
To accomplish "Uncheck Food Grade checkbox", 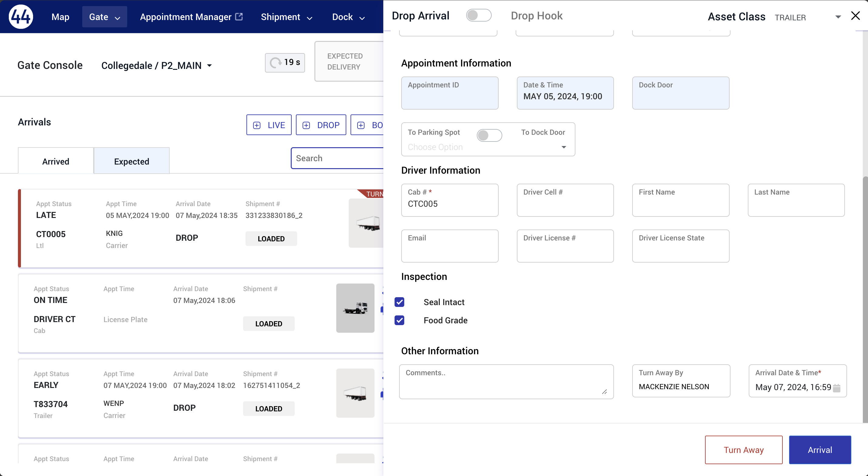I will pyautogui.click(x=400, y=320).
